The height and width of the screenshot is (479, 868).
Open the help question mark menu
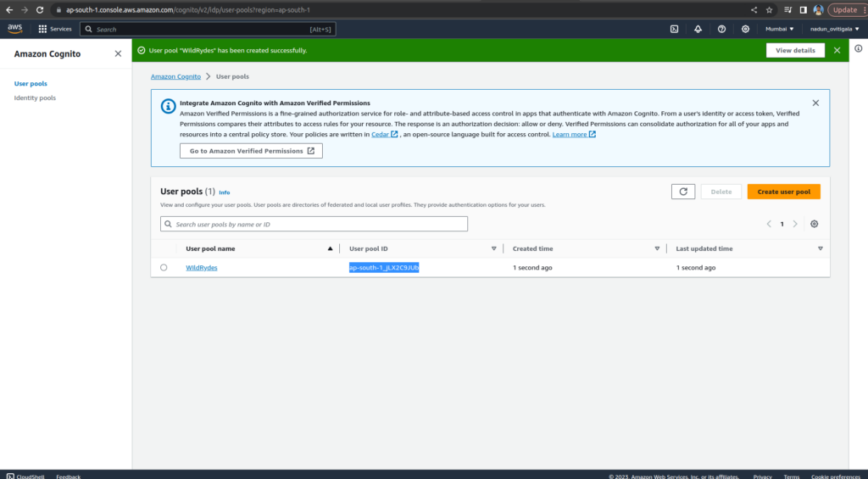click(x=722, y=29)
